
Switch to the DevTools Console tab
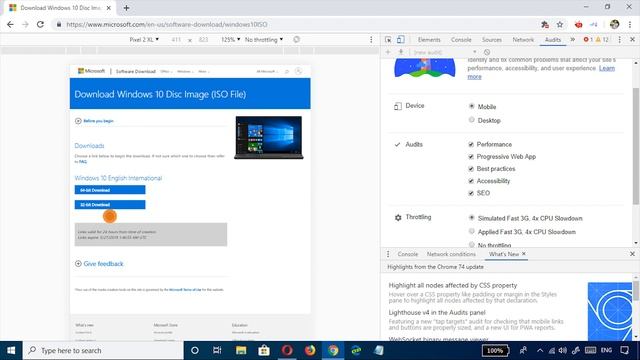461,40
